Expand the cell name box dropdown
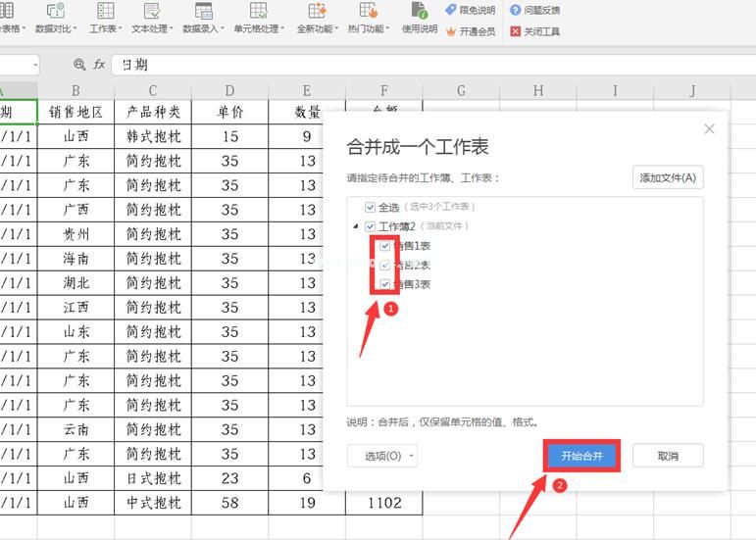 (35, 64)
